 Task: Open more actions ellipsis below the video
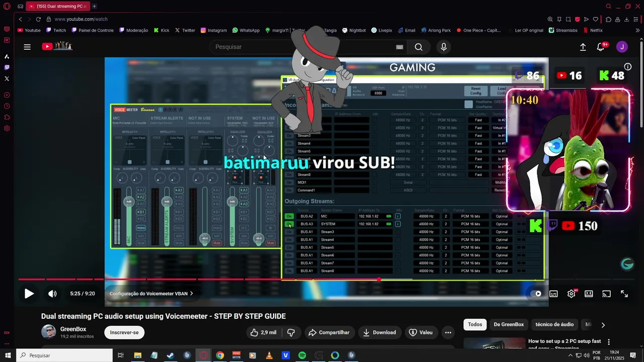coord(448,332)
